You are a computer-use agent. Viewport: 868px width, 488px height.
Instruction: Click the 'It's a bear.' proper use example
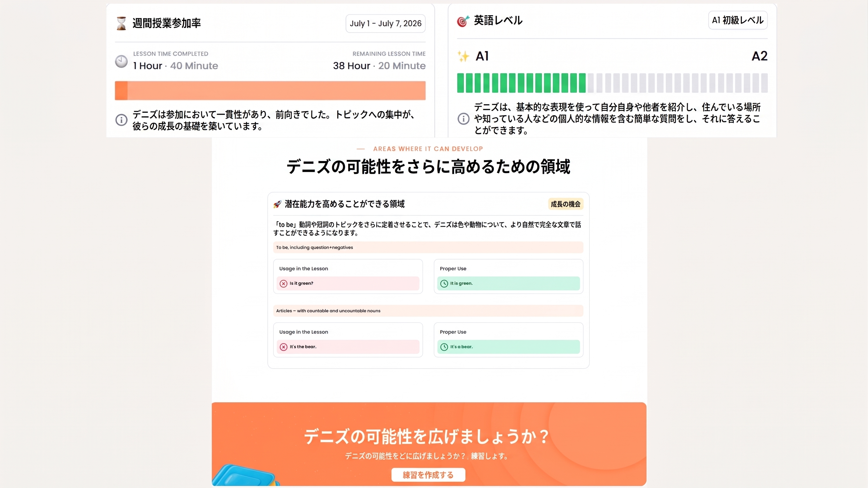(x=508, y=347)
